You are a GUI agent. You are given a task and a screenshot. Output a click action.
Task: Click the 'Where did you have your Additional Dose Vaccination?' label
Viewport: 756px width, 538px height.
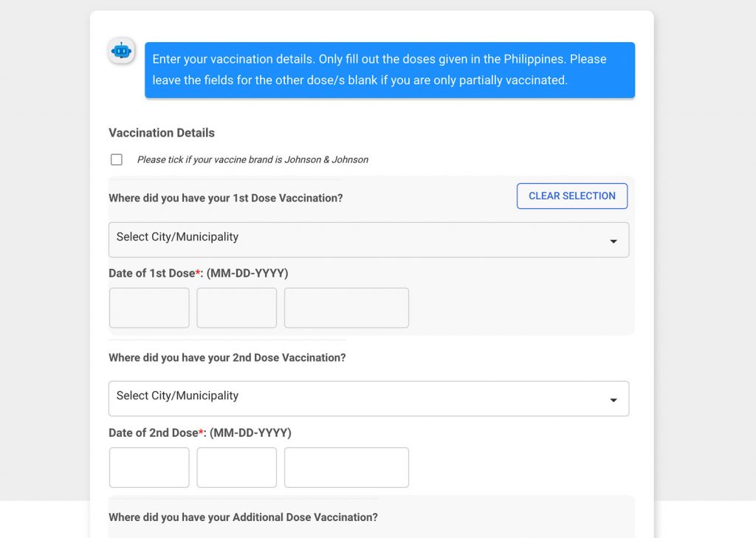coord(243,517)
